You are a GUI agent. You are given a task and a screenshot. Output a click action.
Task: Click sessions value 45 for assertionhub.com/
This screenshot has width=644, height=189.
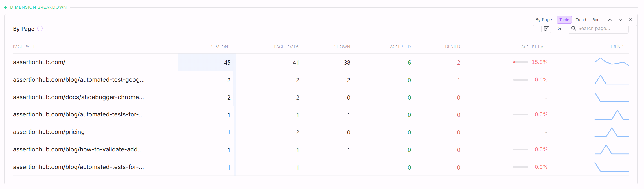(x=227, y=63)
